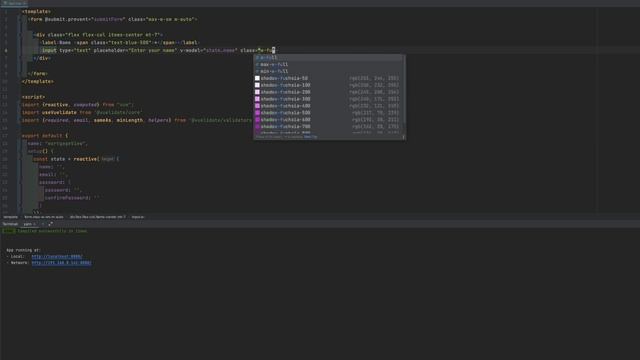This screenshot has height=360, width=640.
Task: Open the Local localhost URL link
Action: point(57,257)
